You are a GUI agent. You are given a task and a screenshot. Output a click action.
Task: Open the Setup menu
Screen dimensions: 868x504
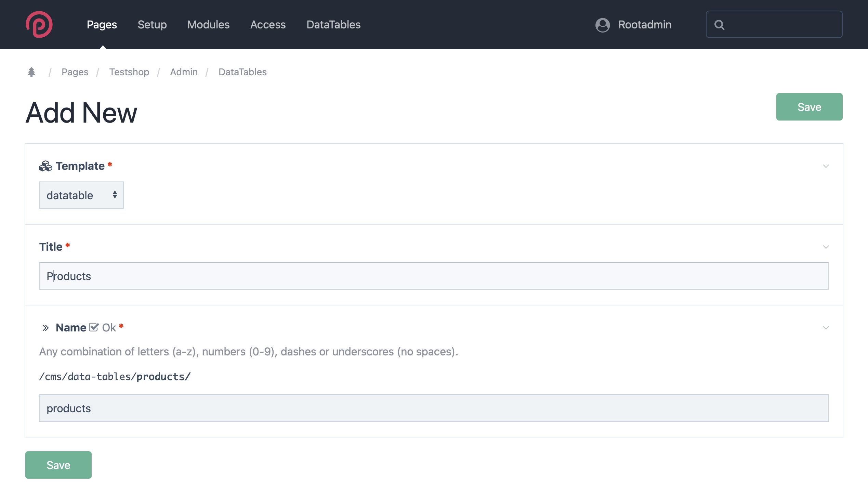[152, 24]
